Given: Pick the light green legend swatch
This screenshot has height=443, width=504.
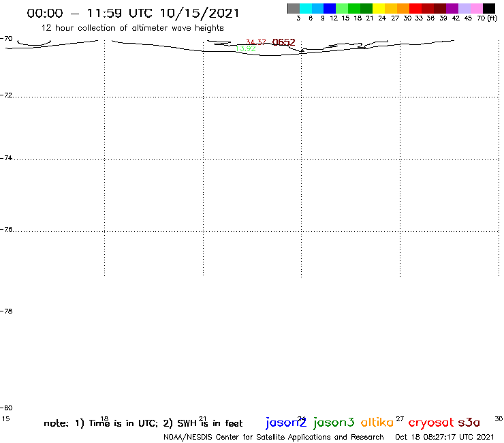Looking at the screenshot, I should pyautogui.click(x=342, y=8).
